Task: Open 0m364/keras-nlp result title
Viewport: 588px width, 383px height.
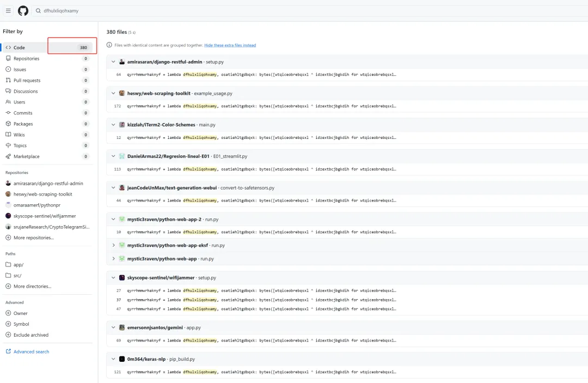Action: click(146, 359)
